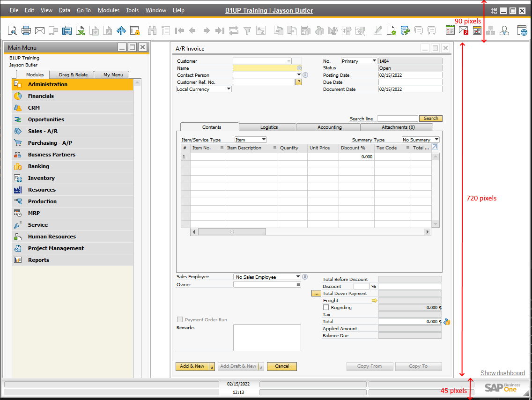Click the Sales Employee details round icon
The height and width of the screenshot is (400, 532).
[305, 277]
